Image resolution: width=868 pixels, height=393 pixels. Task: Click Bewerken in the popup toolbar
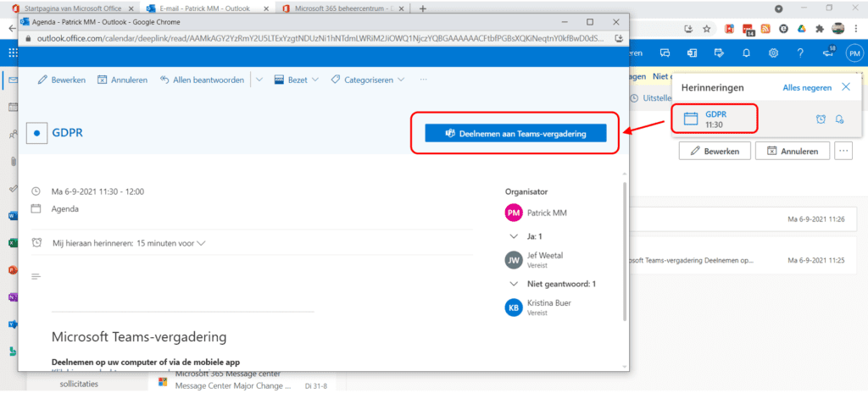coord(62,80)
